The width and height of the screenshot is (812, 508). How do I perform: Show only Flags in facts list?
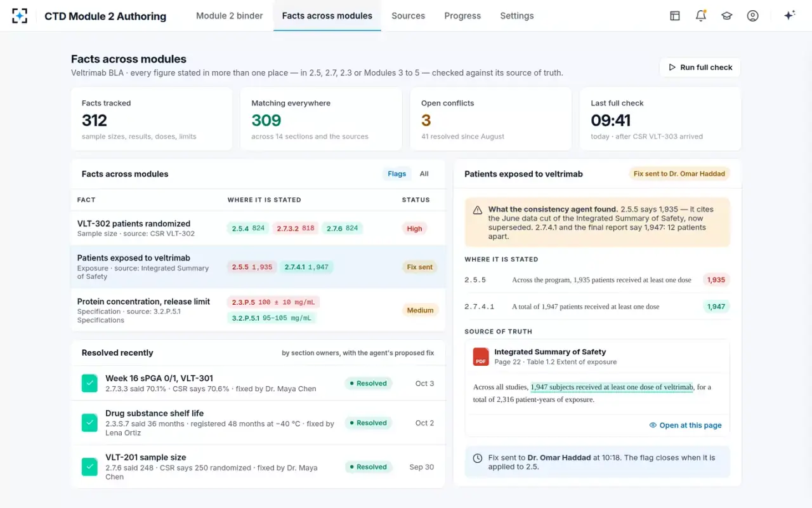397,174
